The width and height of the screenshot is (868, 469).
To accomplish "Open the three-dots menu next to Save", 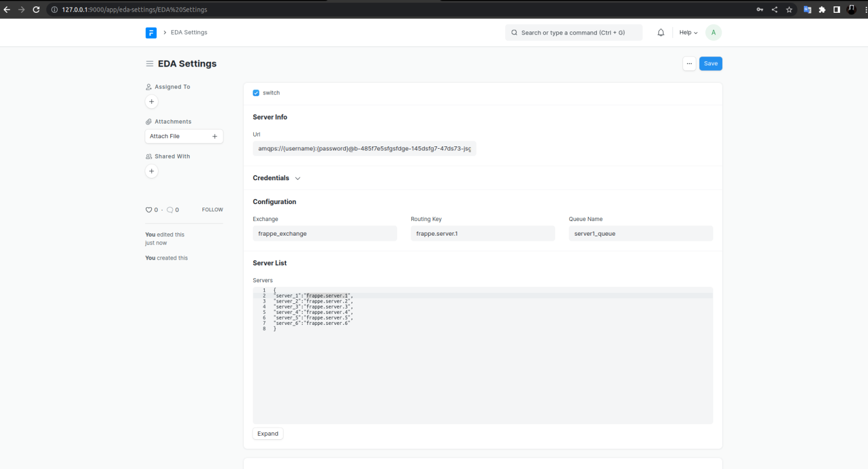I will (x=689, y=64).
